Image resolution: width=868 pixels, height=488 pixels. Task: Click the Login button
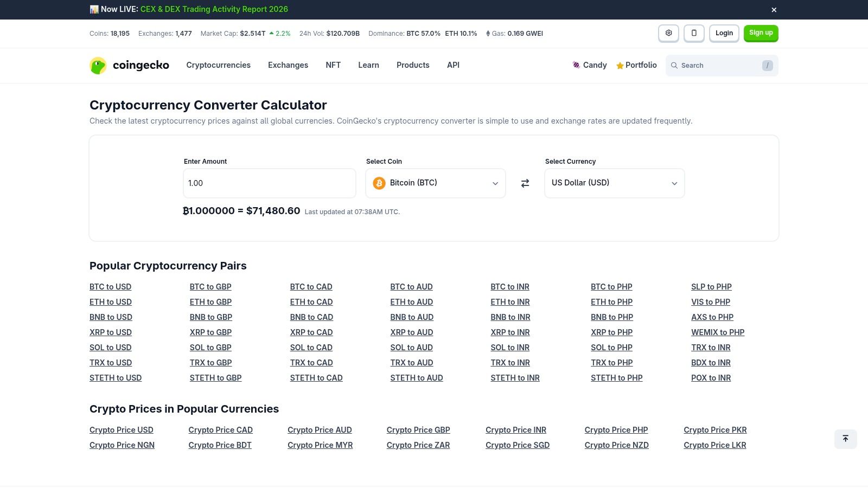[724, 33]
